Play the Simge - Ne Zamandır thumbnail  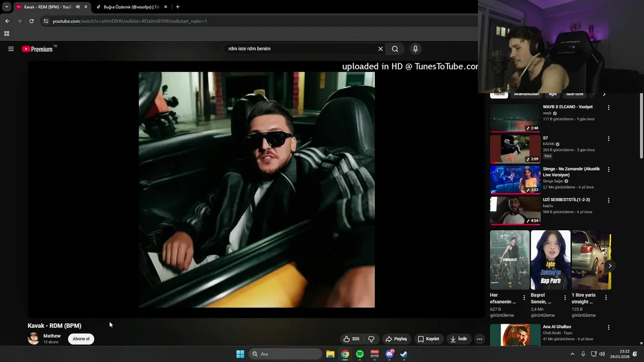515,180
